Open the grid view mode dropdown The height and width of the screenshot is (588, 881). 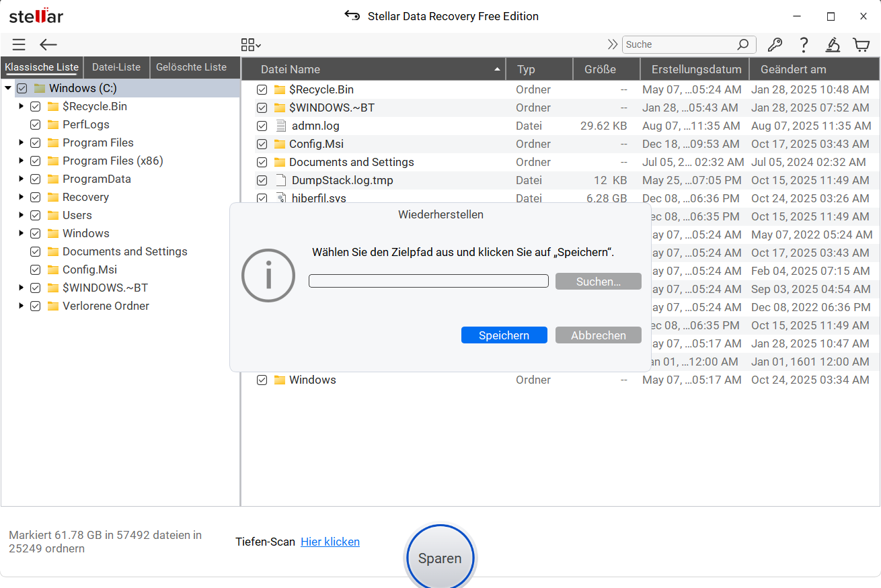[x=251, y=45]
